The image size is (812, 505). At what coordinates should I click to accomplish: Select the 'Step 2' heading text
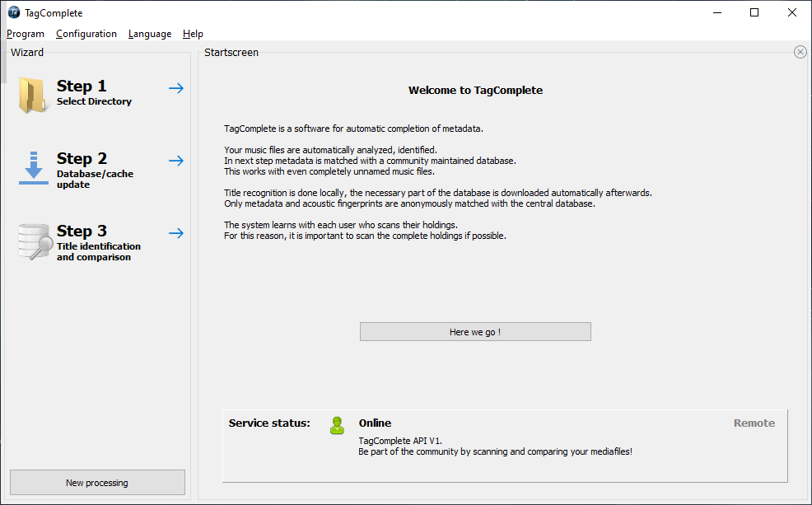82,158
